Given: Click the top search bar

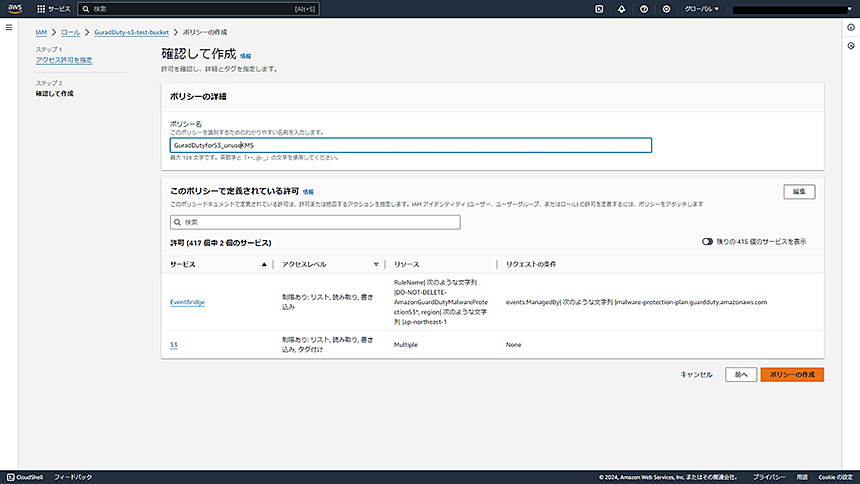Looking at the screenshot, I should tap(199, 9).
